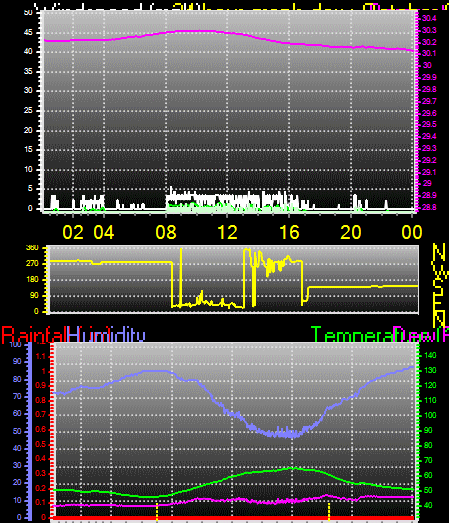
Task: Click the blue 60 humidity axis value
Action: 17,414
